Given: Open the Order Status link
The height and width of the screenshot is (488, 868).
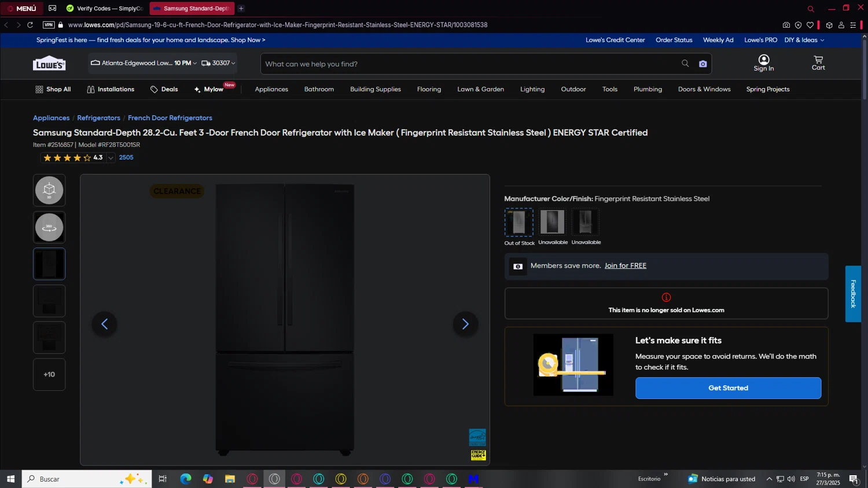Looking at the screenshot, I should [x=674, y=40].
